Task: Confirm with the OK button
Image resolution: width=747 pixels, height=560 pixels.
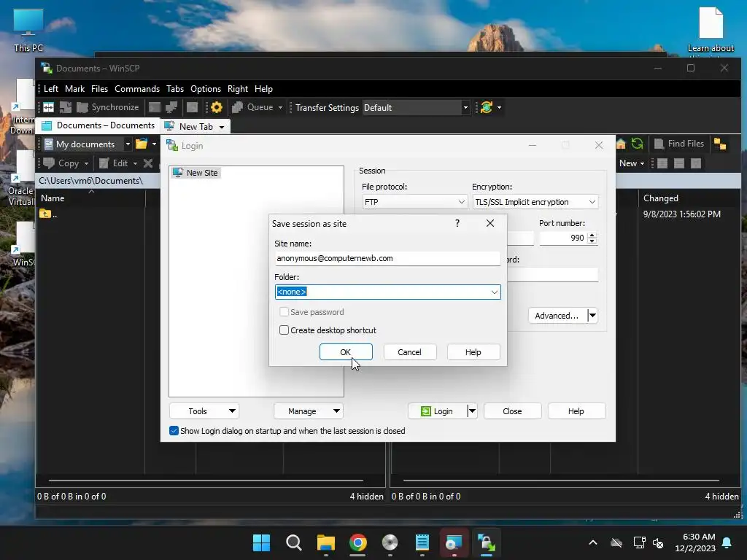Action: pos(346,352)
